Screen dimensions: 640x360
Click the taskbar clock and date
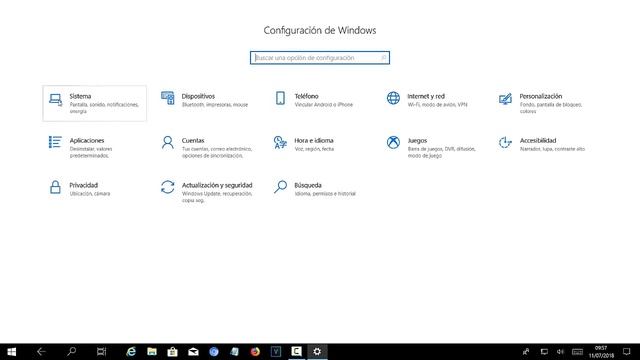[x=601, y=351]
